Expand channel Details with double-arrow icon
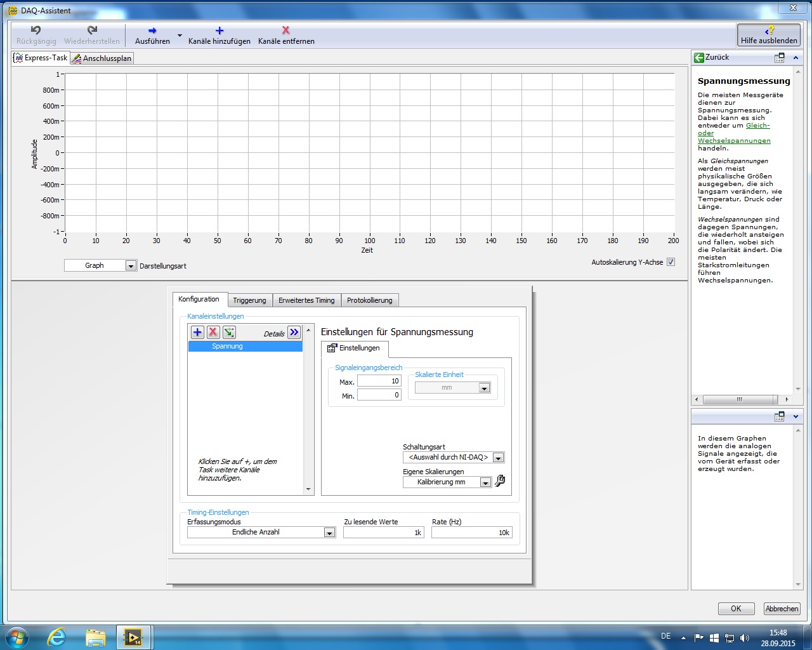 tap(294, 332)
